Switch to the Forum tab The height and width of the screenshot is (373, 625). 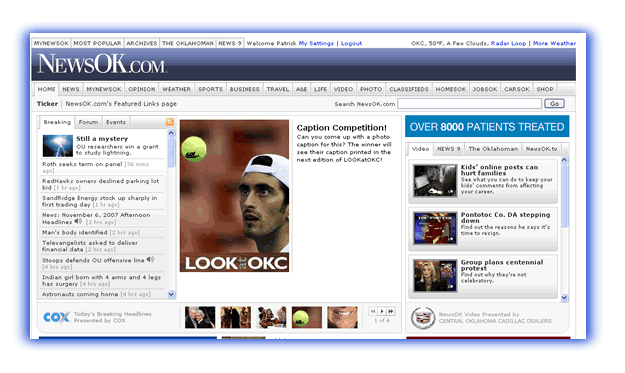tap(88, 122)
